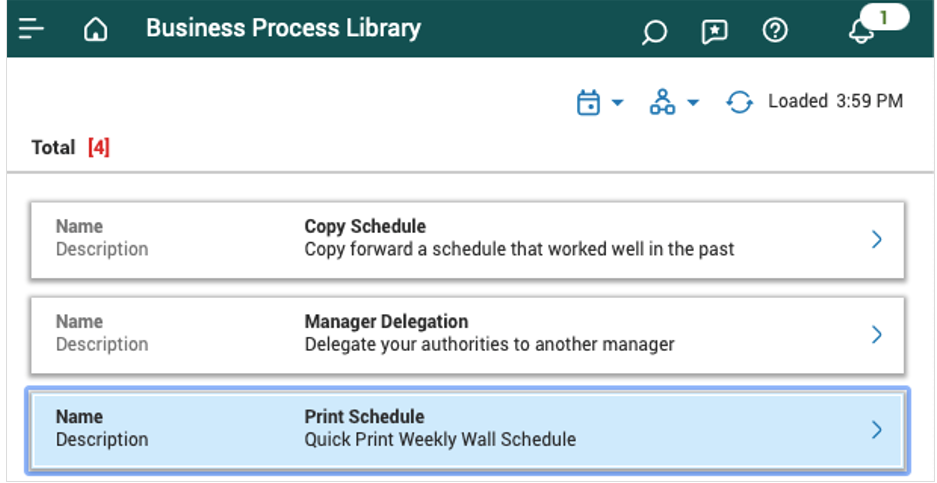Click the hierarchy locations icon

[662, 102]
